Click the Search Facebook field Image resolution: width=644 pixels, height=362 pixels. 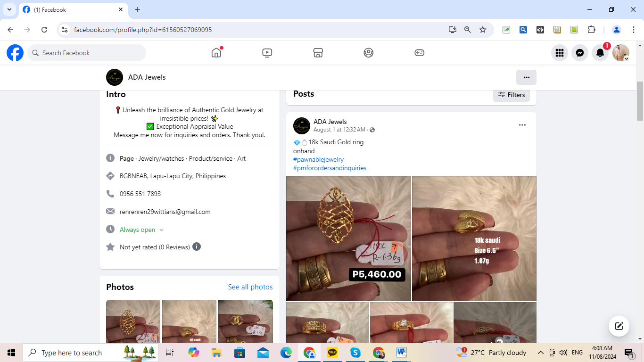coord(87,53)
